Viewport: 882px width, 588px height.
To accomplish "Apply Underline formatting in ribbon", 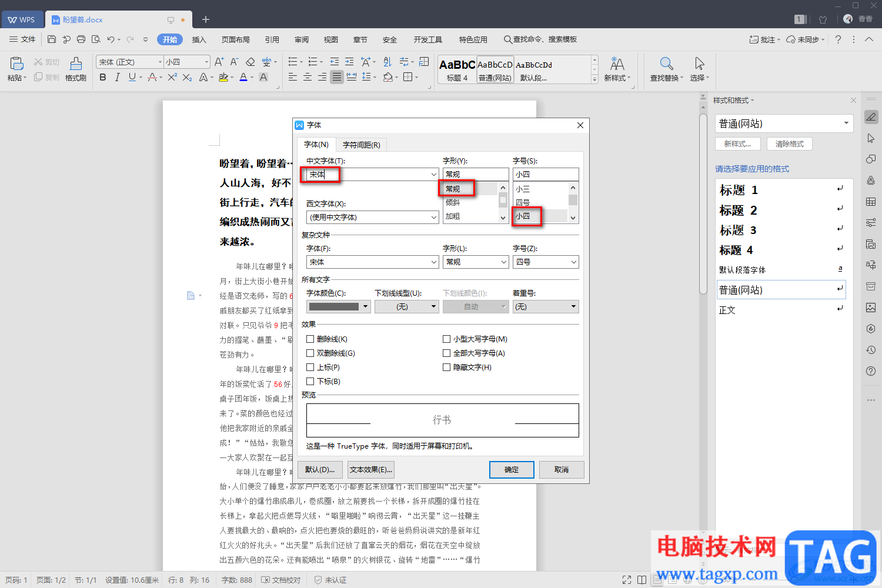I will coord(132,77).
